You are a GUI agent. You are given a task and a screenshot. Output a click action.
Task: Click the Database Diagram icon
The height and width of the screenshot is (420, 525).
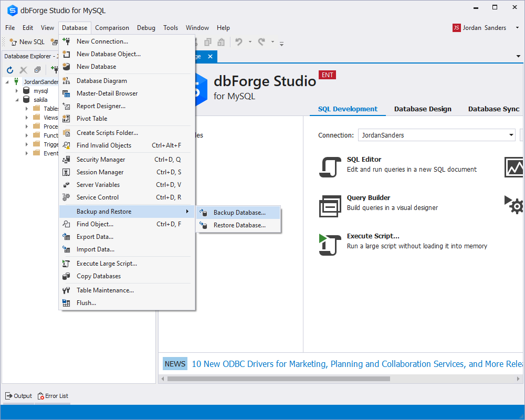66,81
